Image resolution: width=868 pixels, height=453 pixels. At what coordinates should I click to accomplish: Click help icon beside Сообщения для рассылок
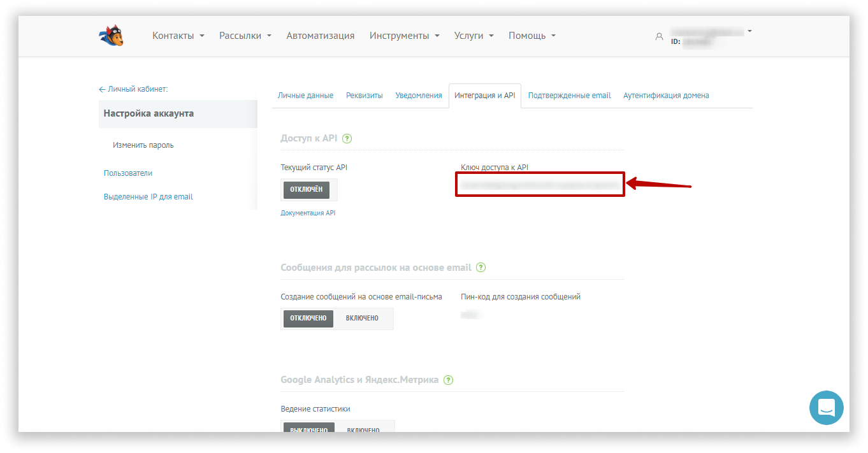[x=481, y=268]
